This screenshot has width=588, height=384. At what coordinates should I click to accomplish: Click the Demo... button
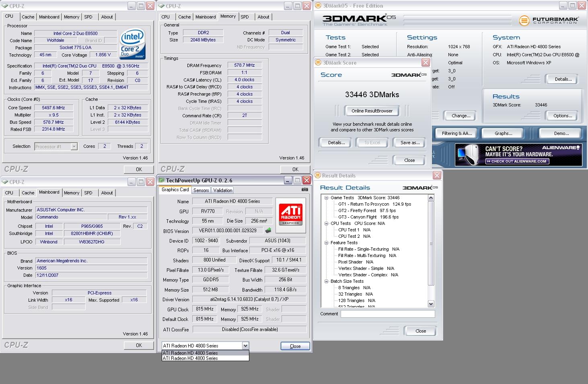click(x=561, y=133)
